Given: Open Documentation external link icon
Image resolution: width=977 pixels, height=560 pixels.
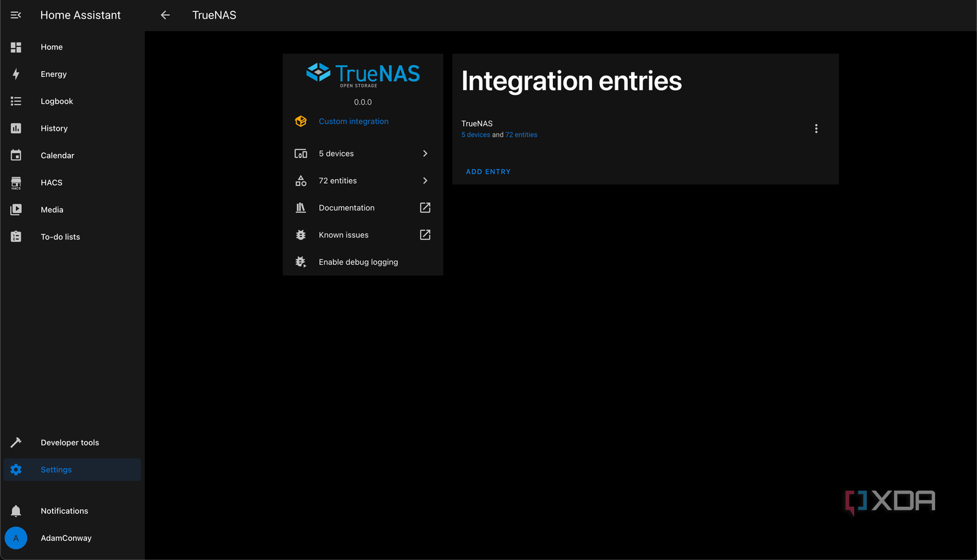Looking at the screenshot, I should (x=425, y=208).
